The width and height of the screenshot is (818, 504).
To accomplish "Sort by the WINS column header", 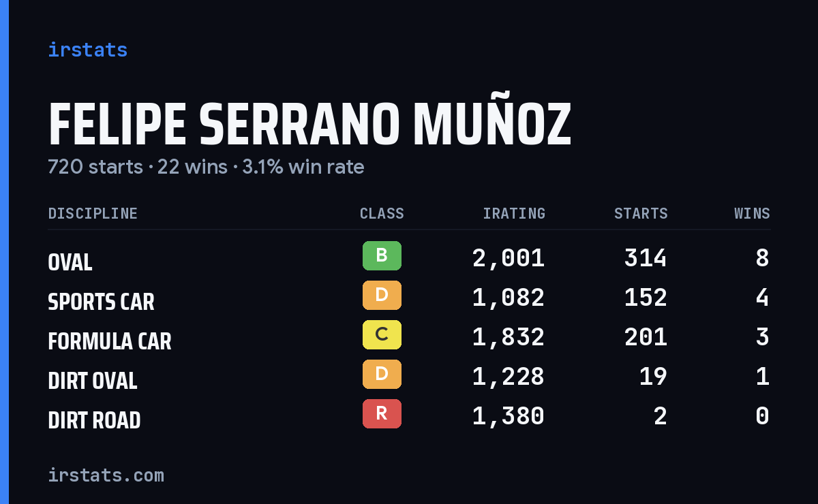I will (x=752, y=214).
